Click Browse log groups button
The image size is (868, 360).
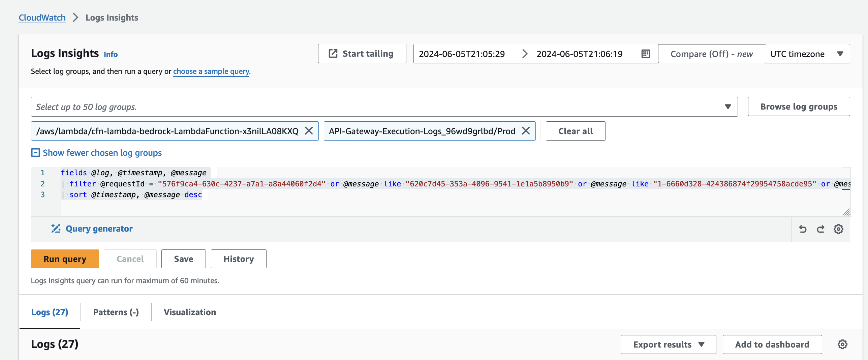(799, 107)
